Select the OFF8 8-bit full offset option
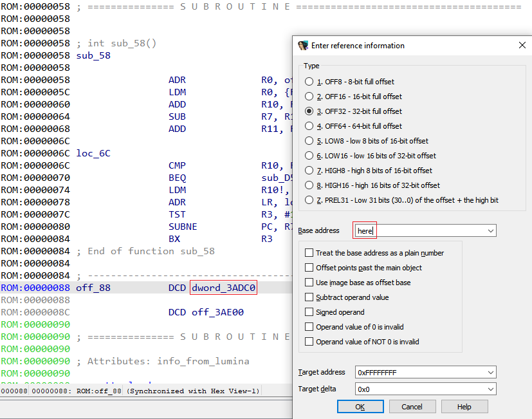Viewport: 532px width, 419px height. tap(309, 81)
